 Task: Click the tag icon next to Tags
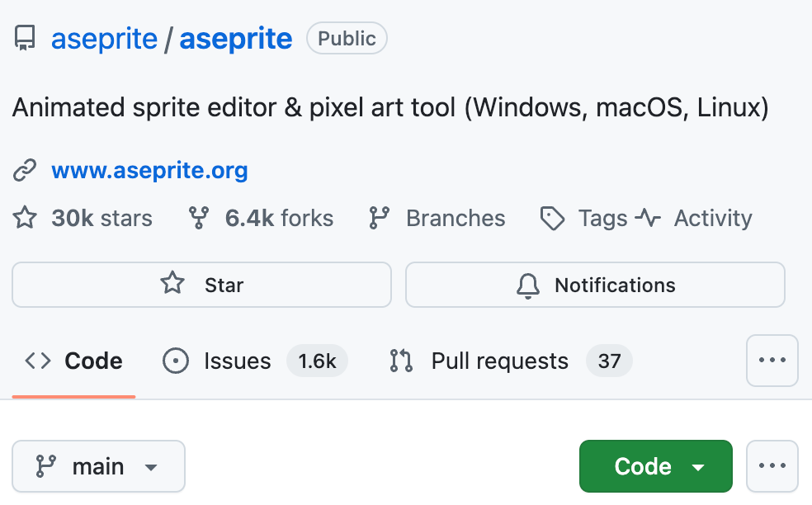click(551, 219)
